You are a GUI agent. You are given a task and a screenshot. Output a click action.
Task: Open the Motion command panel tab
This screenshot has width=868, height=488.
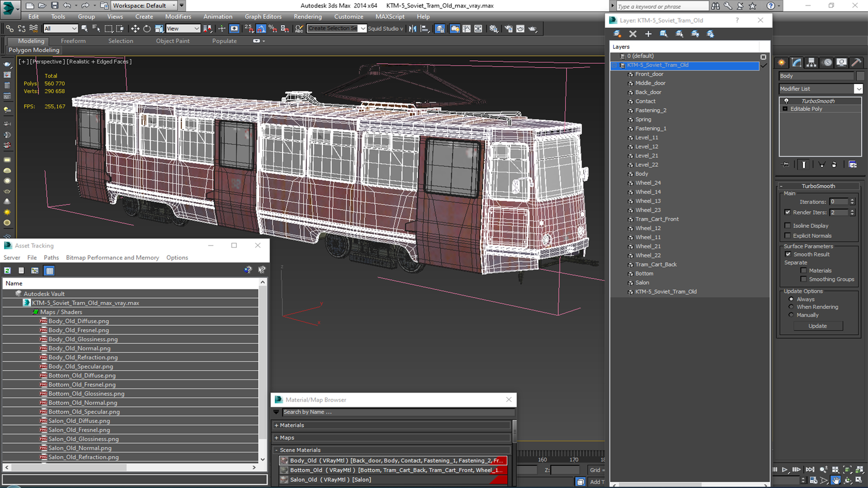[827, 62]
